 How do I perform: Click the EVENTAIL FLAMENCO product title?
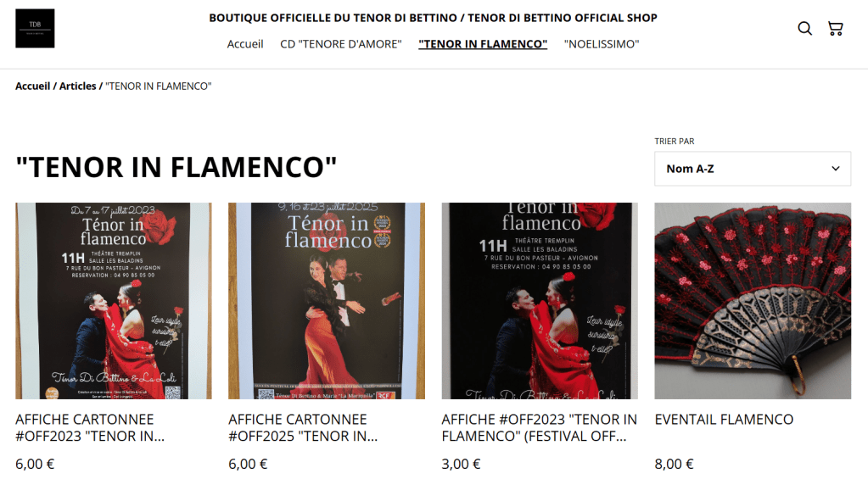click(724, 420)
